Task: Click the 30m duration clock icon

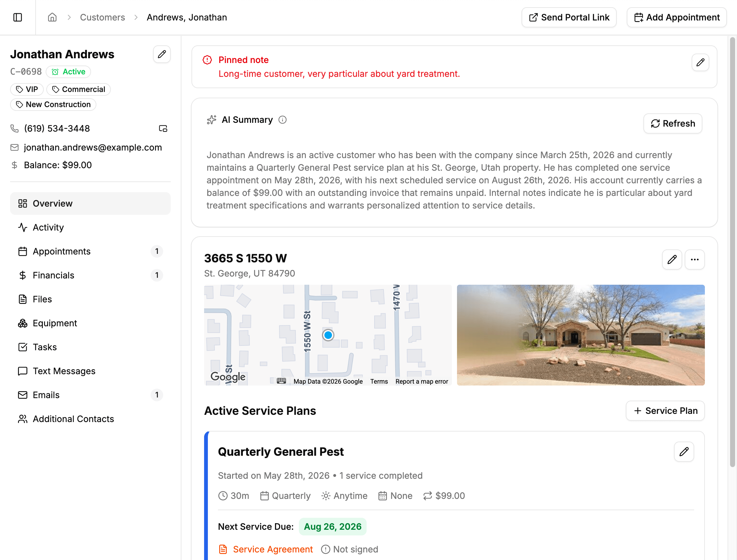Action: [223, 496]
